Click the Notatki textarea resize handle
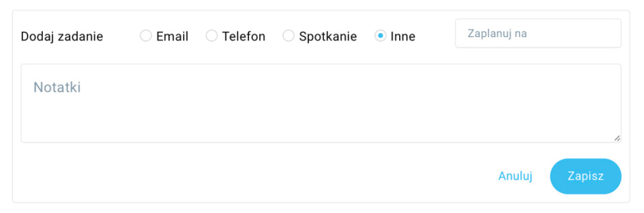This screenshot has height=213, width=644. 617,138
